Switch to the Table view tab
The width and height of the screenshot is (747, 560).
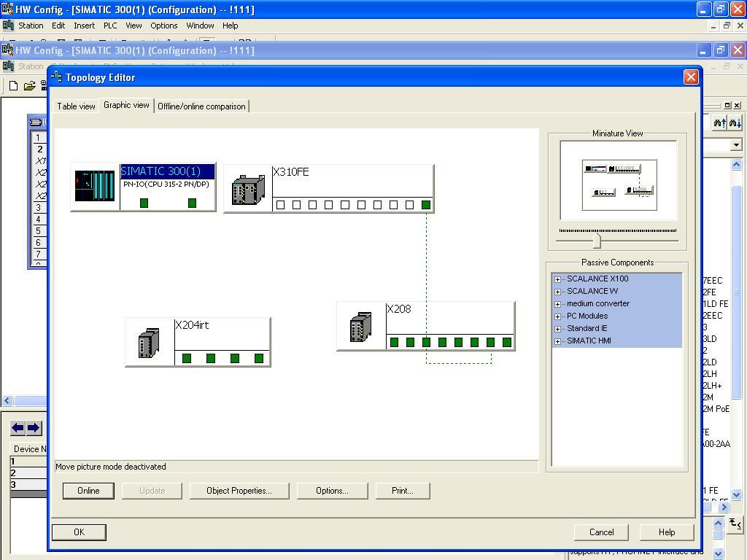pyautogui.click(x=76, y=106)
